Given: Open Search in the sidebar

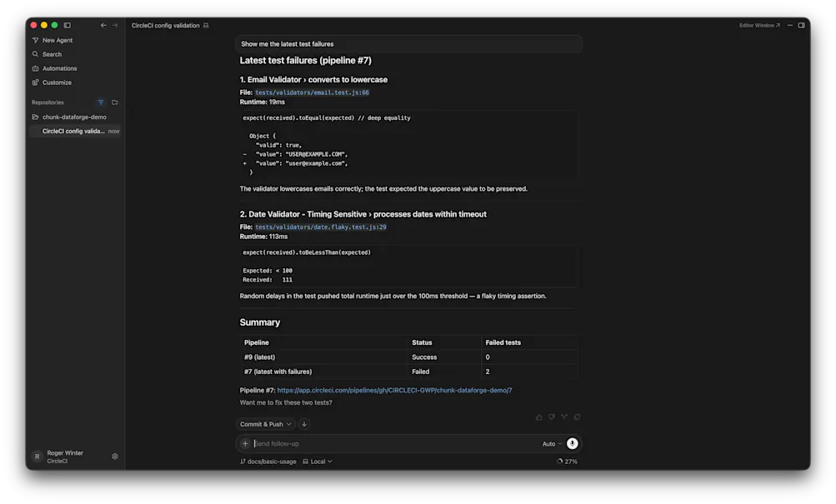Looking at the screenshot, I should click(47, 54).
